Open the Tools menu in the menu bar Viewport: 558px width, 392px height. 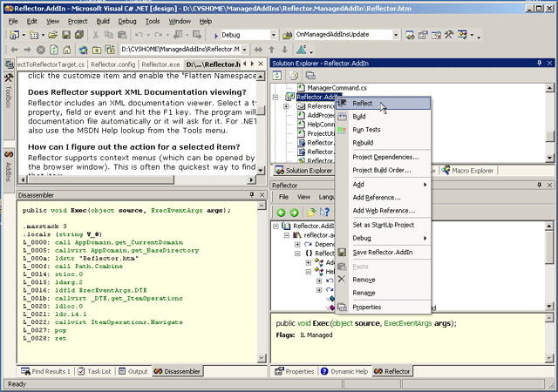(x=153, y=22)
